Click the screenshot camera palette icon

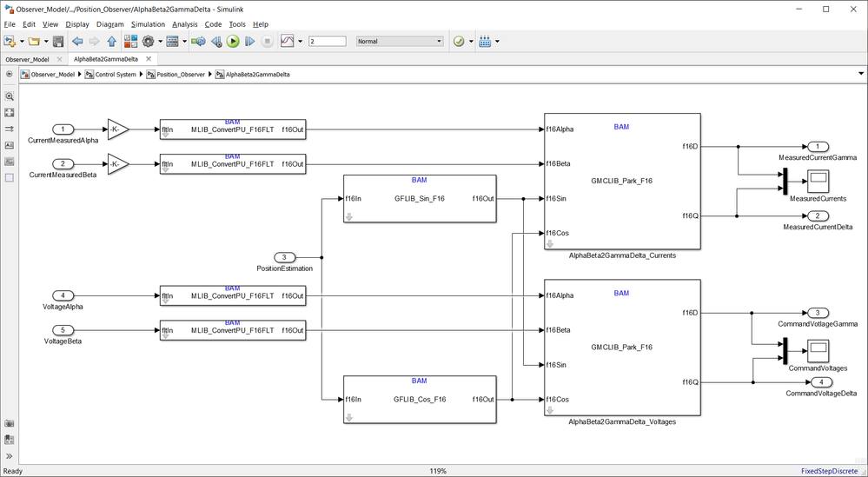coord(10,424)
